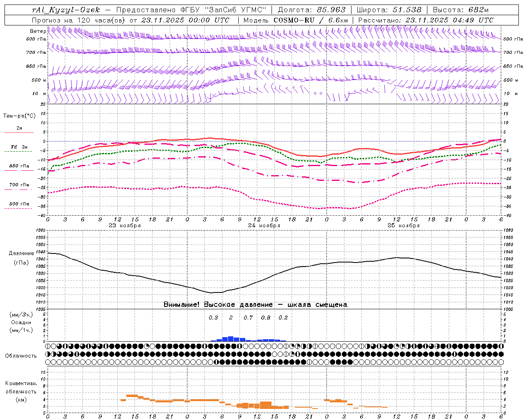
Task: Click the 500 гПа label in temperature legend
Action: tap(19, 204)
